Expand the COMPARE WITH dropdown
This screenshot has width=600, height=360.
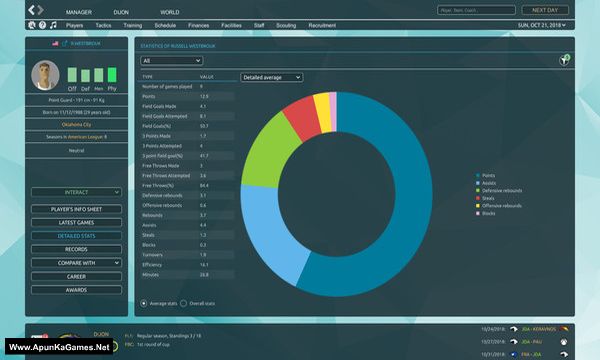click(77, 263)
